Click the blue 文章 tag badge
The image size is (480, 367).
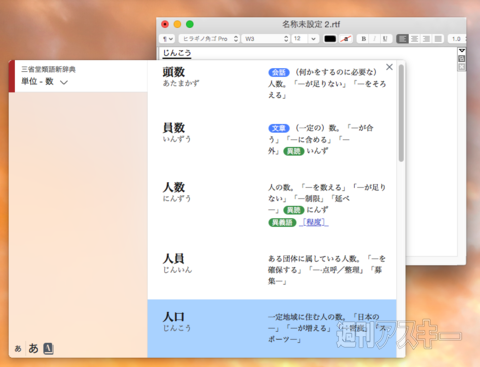(279, 128)
